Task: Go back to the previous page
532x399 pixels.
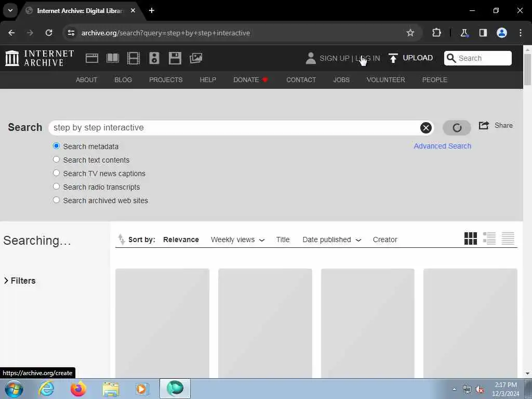Action: click(x=11, y=33)
